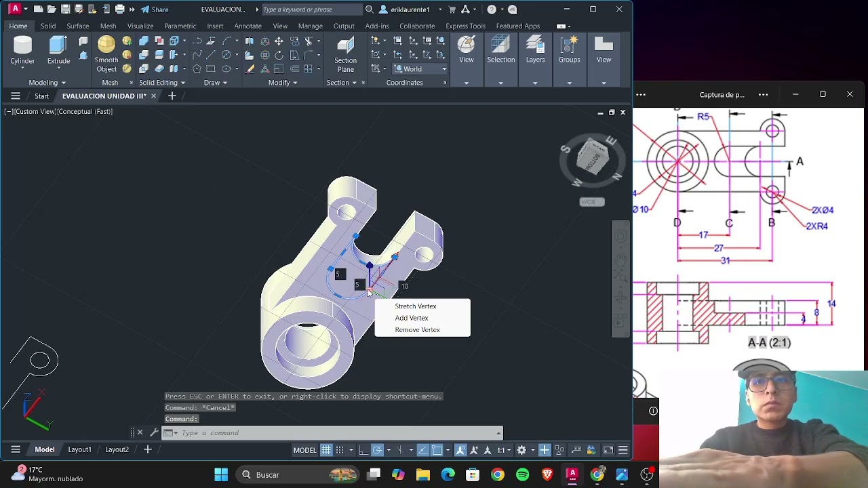
Task: Click the erikilaurente1 account button
Action: [x=411, y=9]
